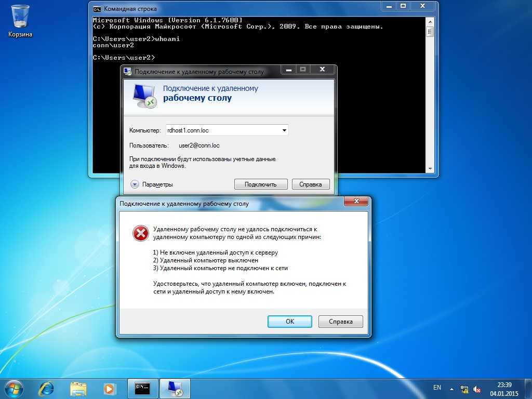Click the red error icon in dialog

(140, 233)
